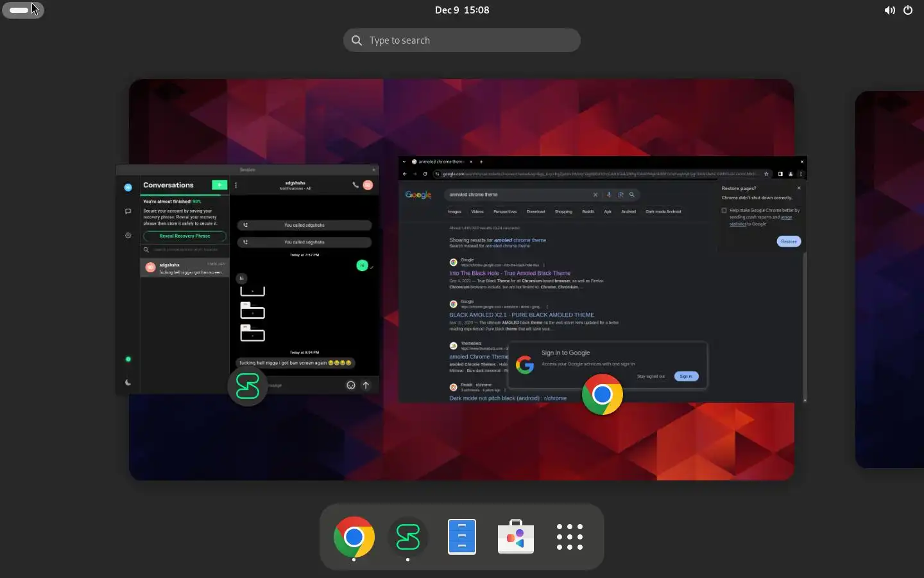Open the sdgshshs conversation row in Session
The height and width of the screenshot is (578, 924).
[185, 268]
